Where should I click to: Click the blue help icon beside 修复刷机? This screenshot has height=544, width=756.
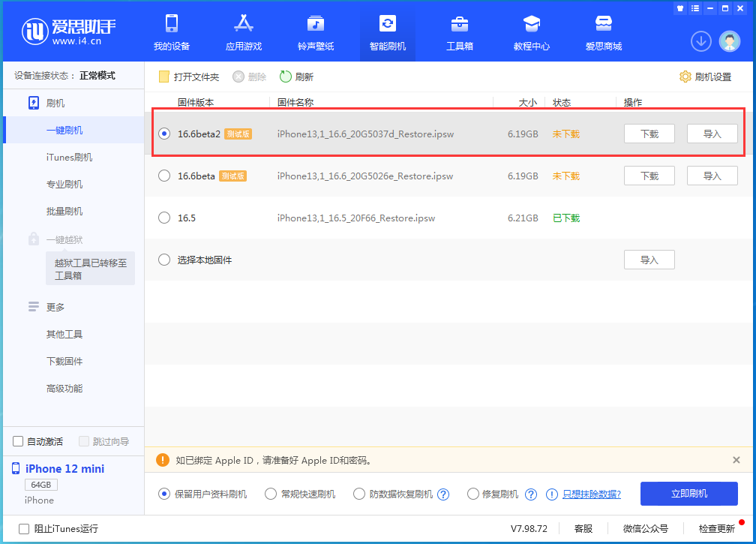click(531, 494)
